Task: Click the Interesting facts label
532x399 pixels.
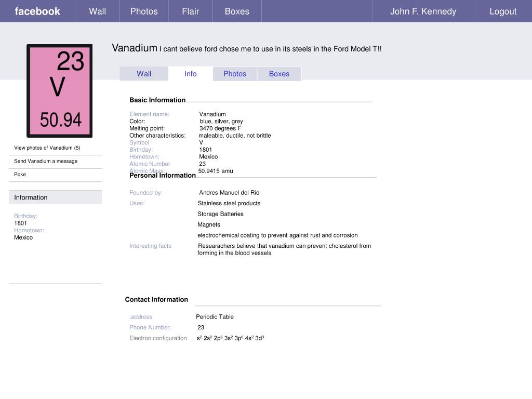Action: pyautogui.click(x=150, y=246)
